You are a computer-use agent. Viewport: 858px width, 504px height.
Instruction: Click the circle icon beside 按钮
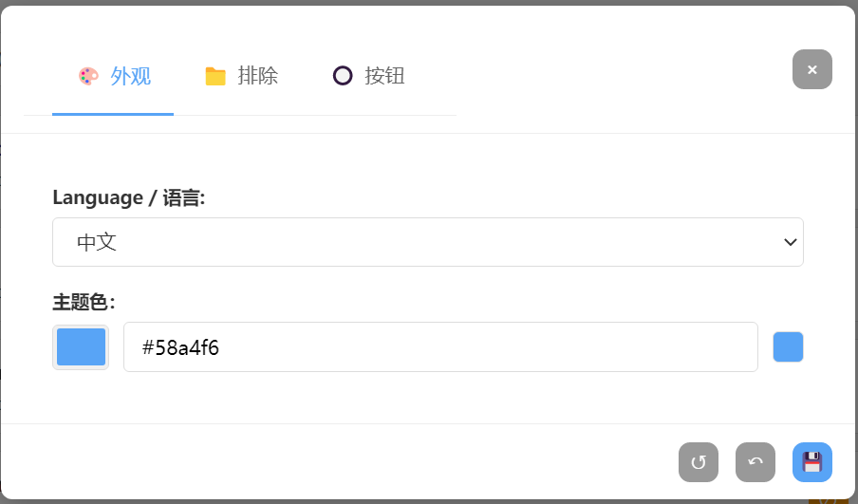coord(343,76)
